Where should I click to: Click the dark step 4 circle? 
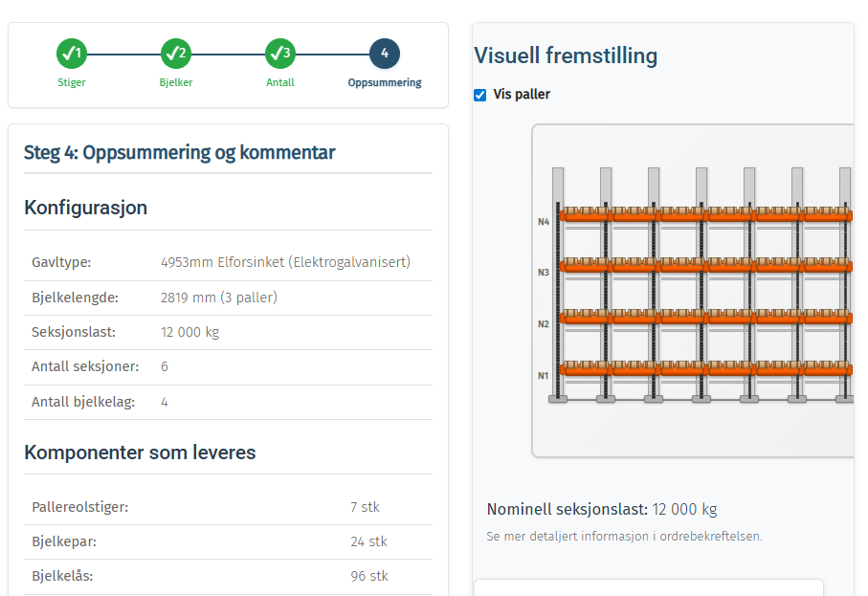(385, 54)
